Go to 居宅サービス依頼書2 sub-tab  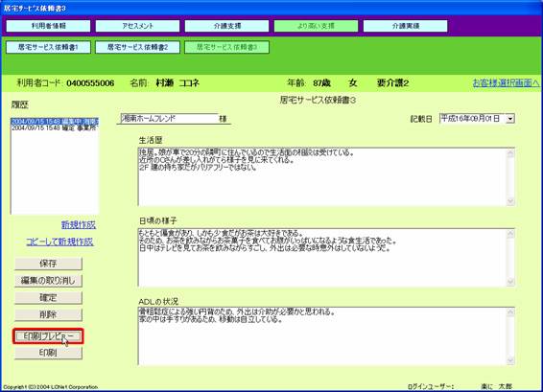(x=137, y=47)
